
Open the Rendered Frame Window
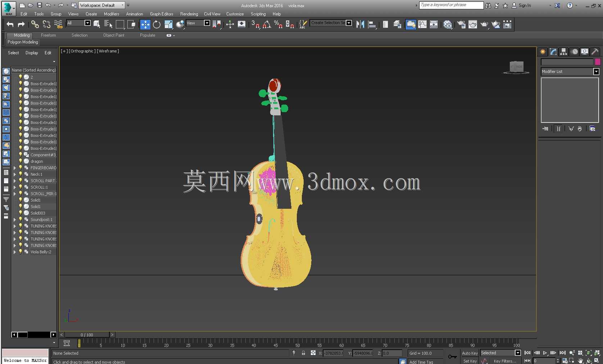point(473,24)
